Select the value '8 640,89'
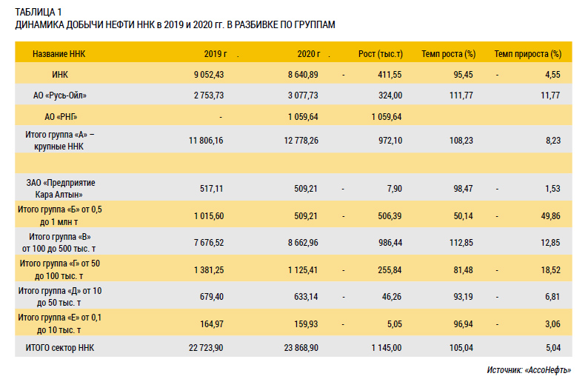The width and height of the screenshot is (588, 379). click(303, 75)
